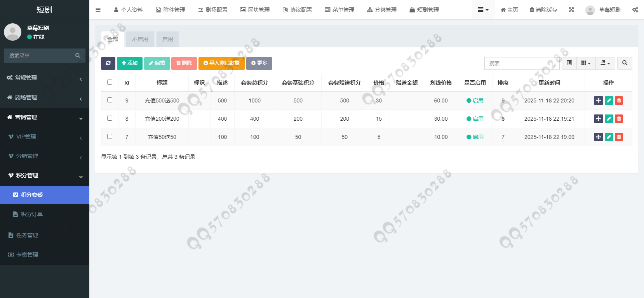This screenshot has height=298, width=644.
Task: Open 短剧管理 in the top navigation
Action: coord(425,10)
